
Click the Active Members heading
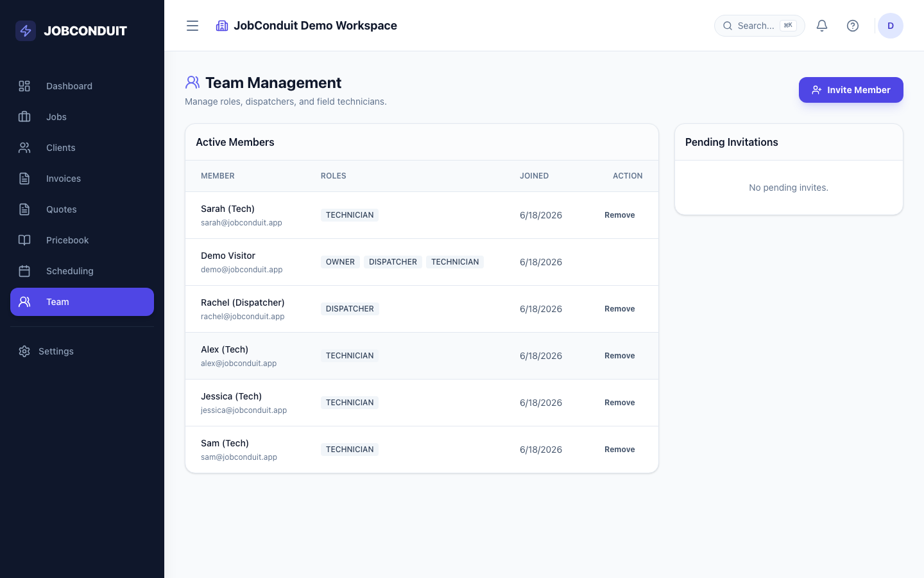235,142
